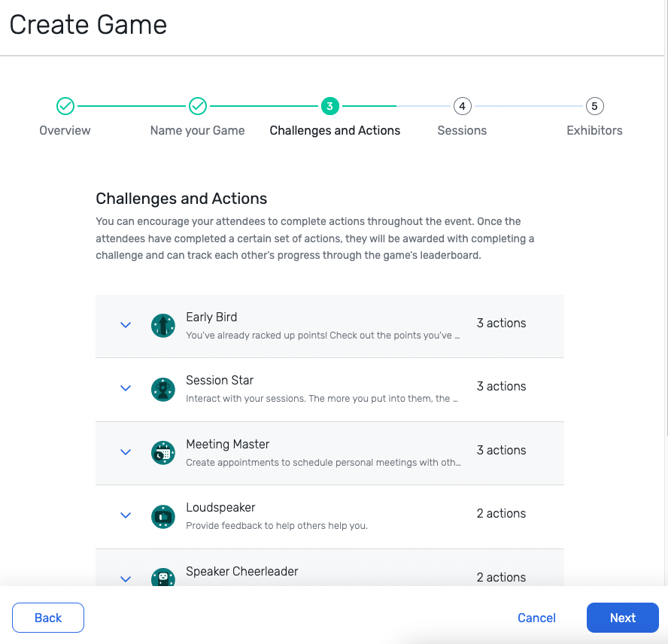Expand the Loudspeaker challenge chevron
668x644 pixels.
126,515
